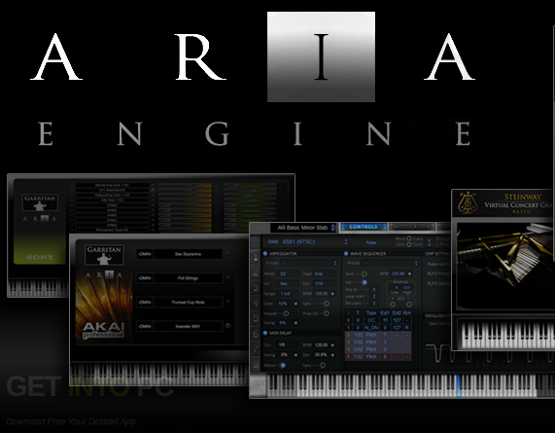Toggle the Mute radio button in chip row
Screen dimensions: 555x433
409,239
